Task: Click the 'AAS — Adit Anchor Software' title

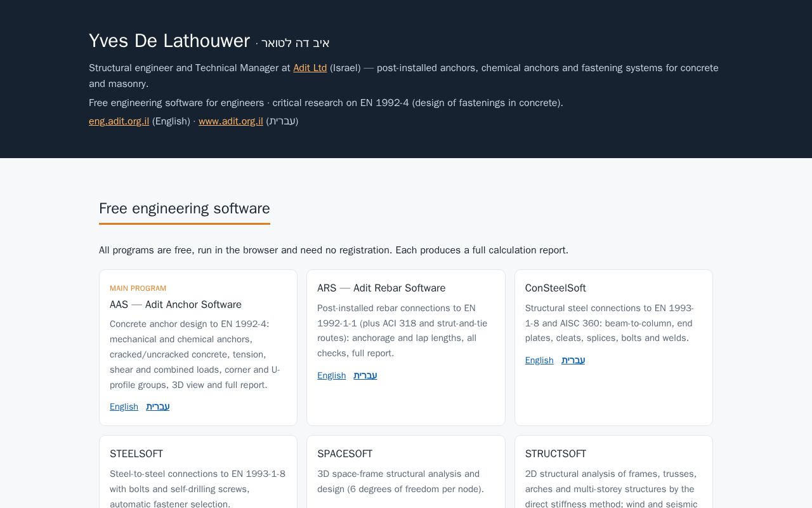Action: [176, 305]
